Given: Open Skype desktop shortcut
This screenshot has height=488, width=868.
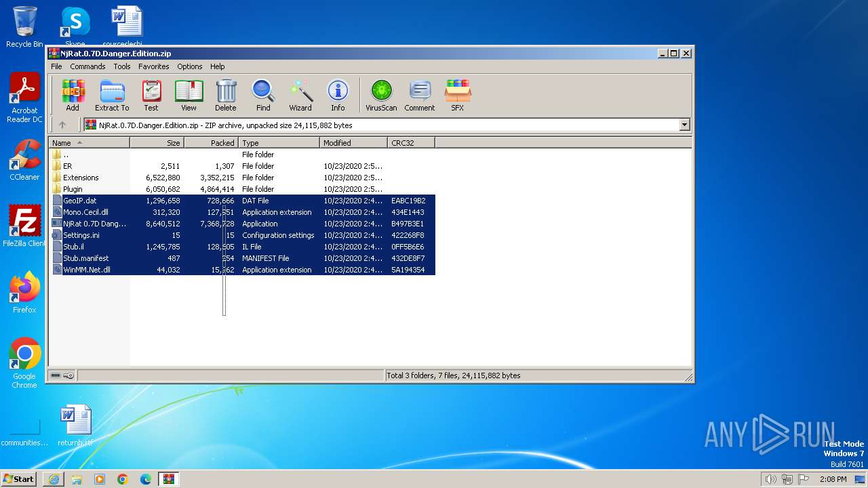Looking at the screenshot, I should tap(75, 27).
